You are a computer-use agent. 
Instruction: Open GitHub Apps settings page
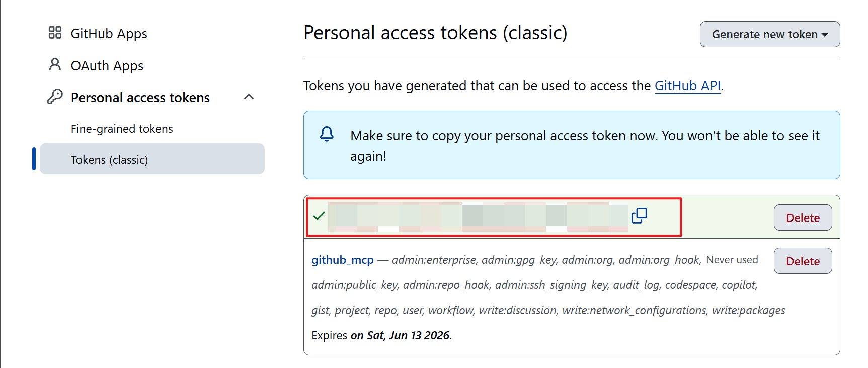pyautogui.click(x=109, y=34)
